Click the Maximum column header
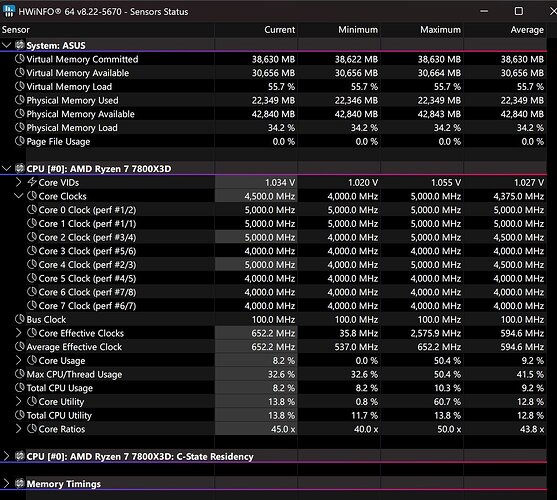 (x=422, y=30)
